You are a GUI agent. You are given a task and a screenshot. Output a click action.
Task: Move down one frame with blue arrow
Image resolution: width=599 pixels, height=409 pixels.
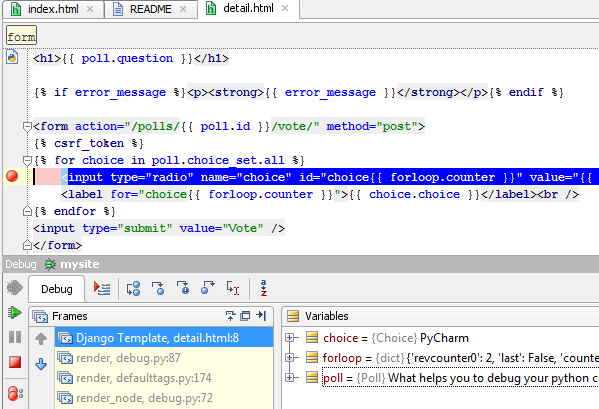[x=41, y=364]
